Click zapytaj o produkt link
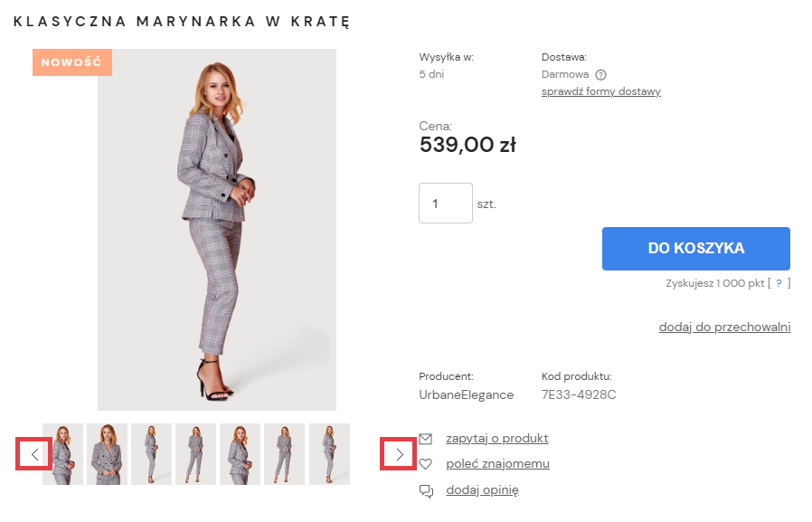The height and width of the screenshot is (522, 812). pyautogui.click(x=496, y=439)
